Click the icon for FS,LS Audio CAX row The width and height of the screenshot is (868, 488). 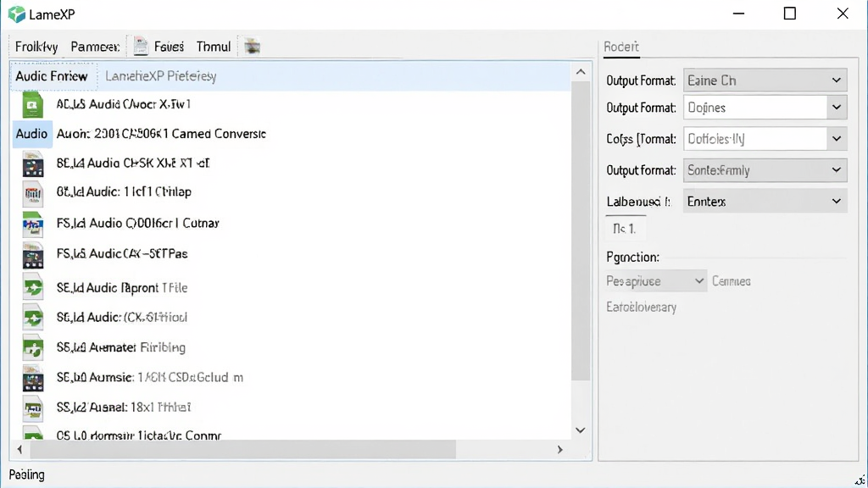[33, 254]
